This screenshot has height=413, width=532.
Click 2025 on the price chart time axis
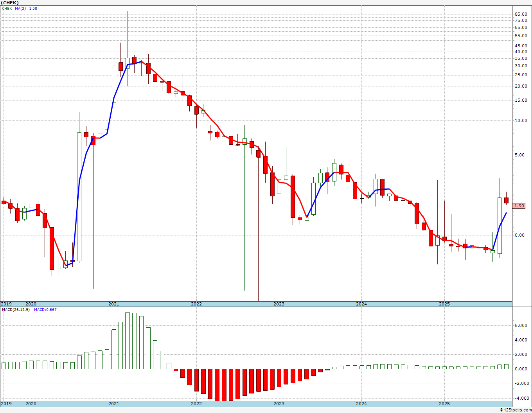tap(444, 304)
